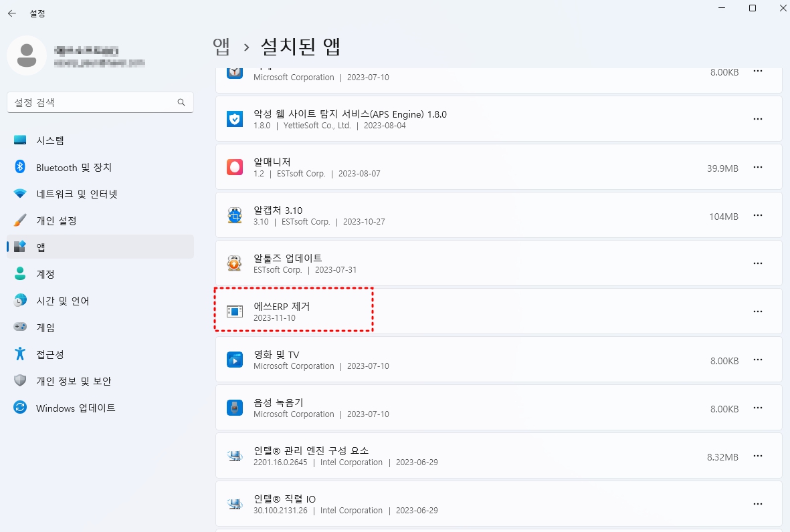
Task: Click the Windows 업데이트 sync icon
Action: click(x=20, y=407)
